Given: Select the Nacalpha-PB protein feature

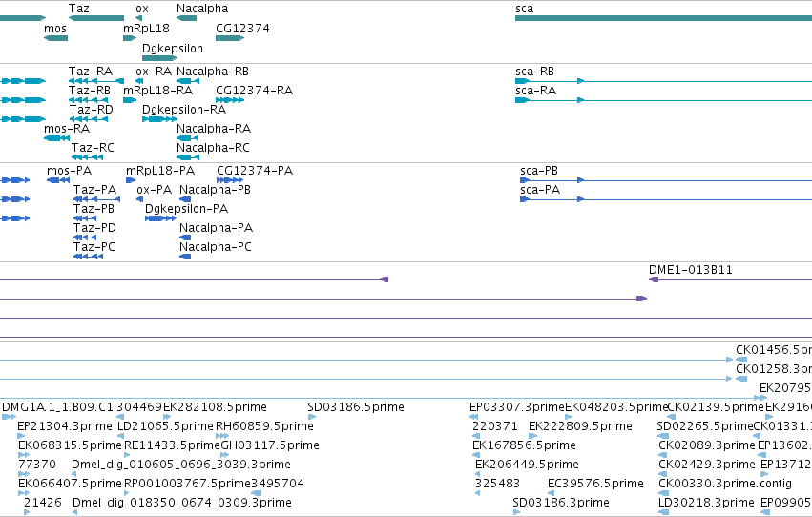Looking at the screenshot, I should (x=185, y=199).
